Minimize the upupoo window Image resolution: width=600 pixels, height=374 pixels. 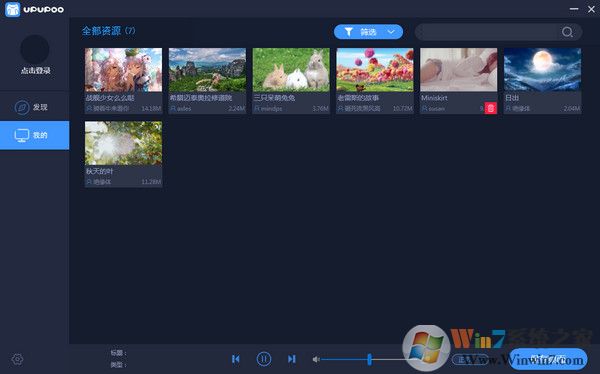pos(574,9)
